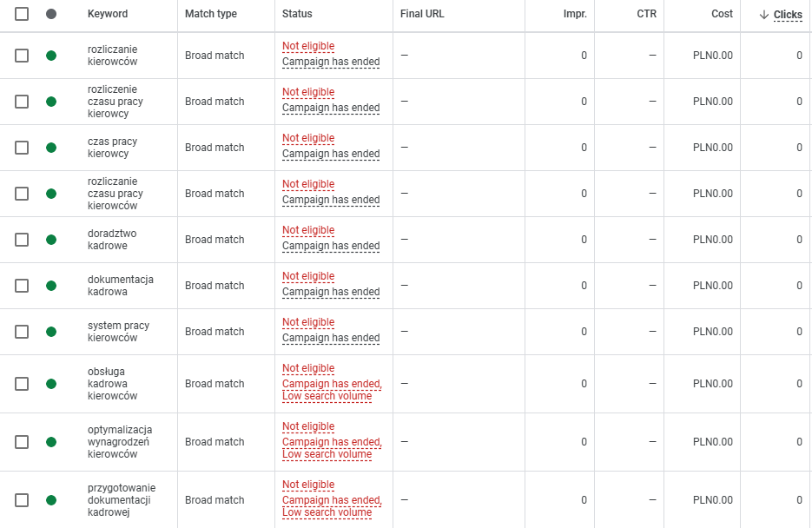Click the Status column header
Viewport: 812px width, 528px height.
(297, 15)
